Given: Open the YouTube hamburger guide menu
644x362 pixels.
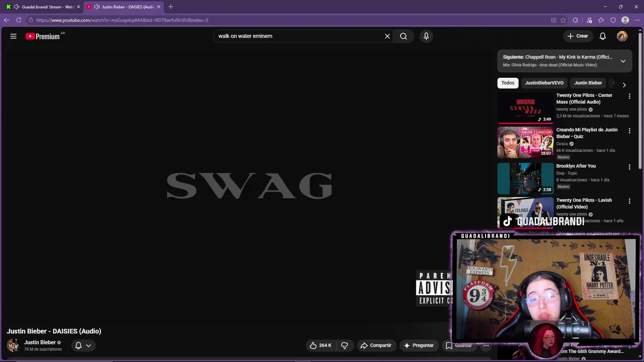Looking at the screenshot, I should (x=14, y=36).
